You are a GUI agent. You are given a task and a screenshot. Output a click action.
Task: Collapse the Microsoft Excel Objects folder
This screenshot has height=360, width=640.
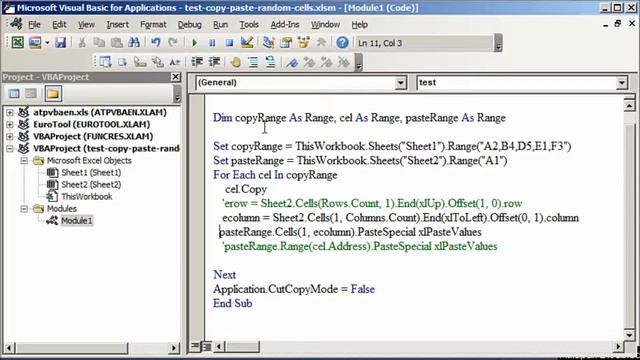pyautogui.click(x=24, y=161)
